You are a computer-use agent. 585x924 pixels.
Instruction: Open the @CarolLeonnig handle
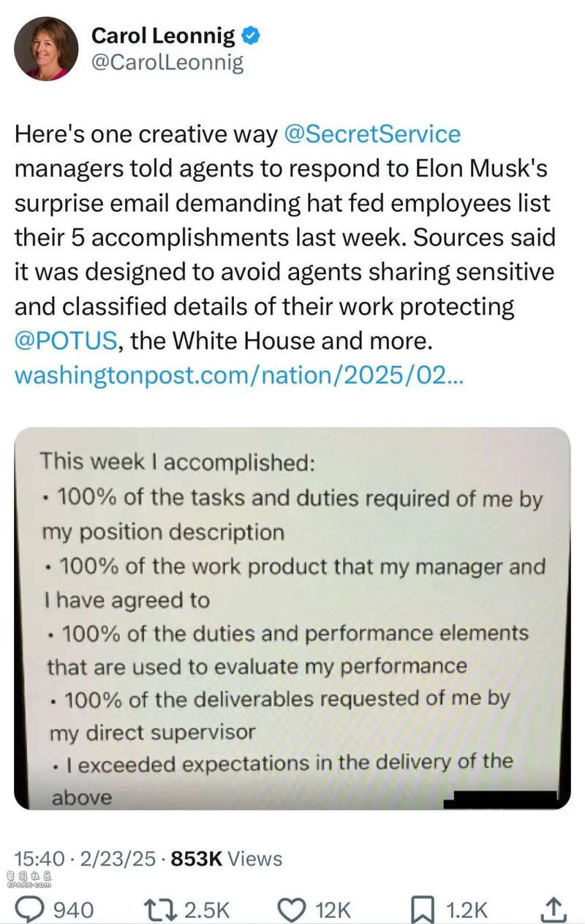[167, 63]
